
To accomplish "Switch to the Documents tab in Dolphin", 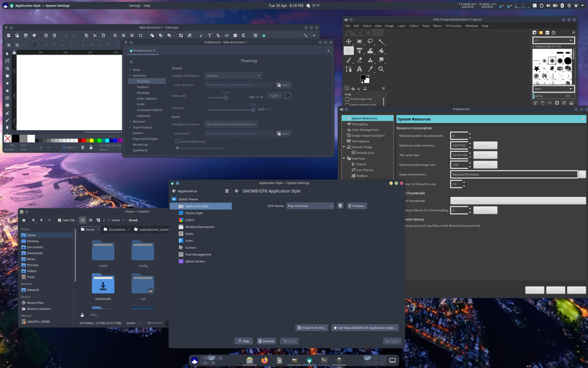I will click(x=117, y=229).
